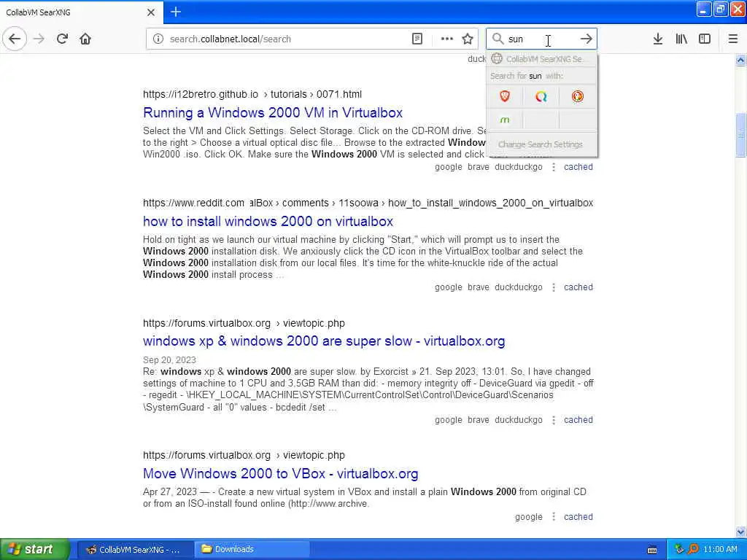
Task: Toggle reader view in address bar
Action: tap(417, 39)
